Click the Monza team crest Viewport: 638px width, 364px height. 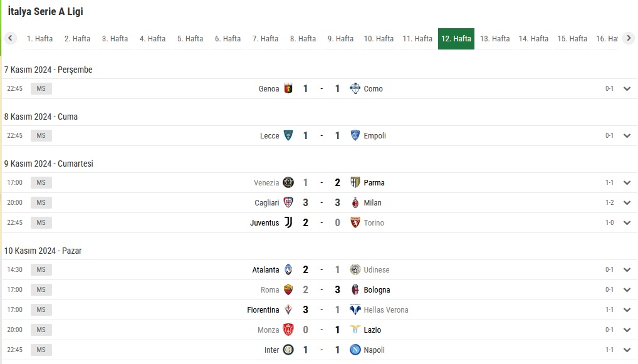(288, 330)
